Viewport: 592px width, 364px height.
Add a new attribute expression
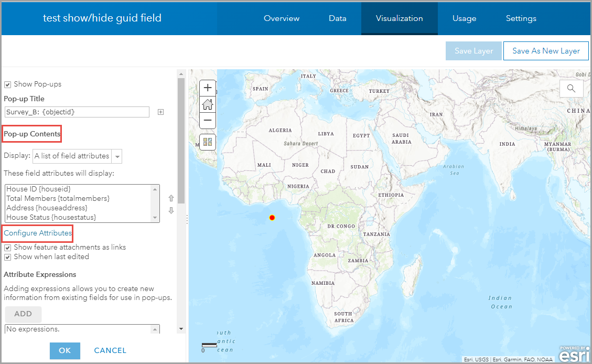tap(23, 314)
